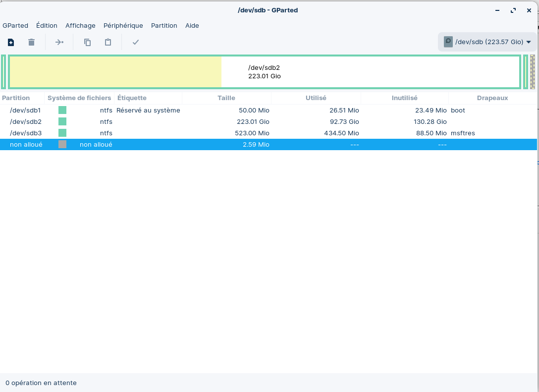Screen dimensions: 539x392
Task: Click the Drapeaux column header
Action: tap(492, 98)
